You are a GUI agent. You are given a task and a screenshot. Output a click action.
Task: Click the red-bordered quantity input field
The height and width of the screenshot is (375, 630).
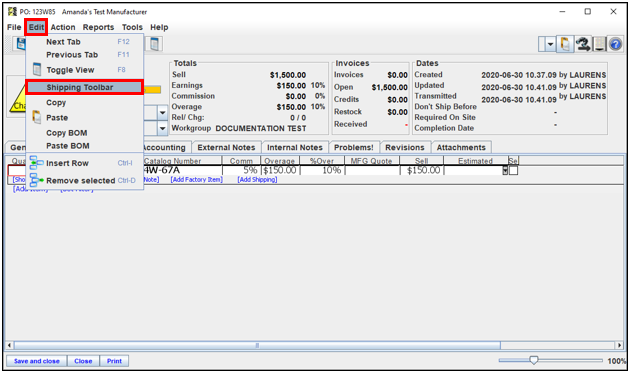16,170
